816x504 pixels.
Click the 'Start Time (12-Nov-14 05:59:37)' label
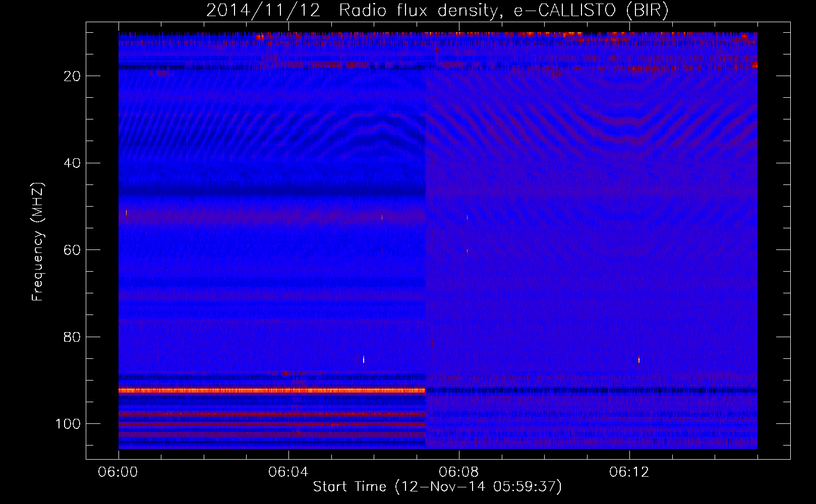[437, 487]
